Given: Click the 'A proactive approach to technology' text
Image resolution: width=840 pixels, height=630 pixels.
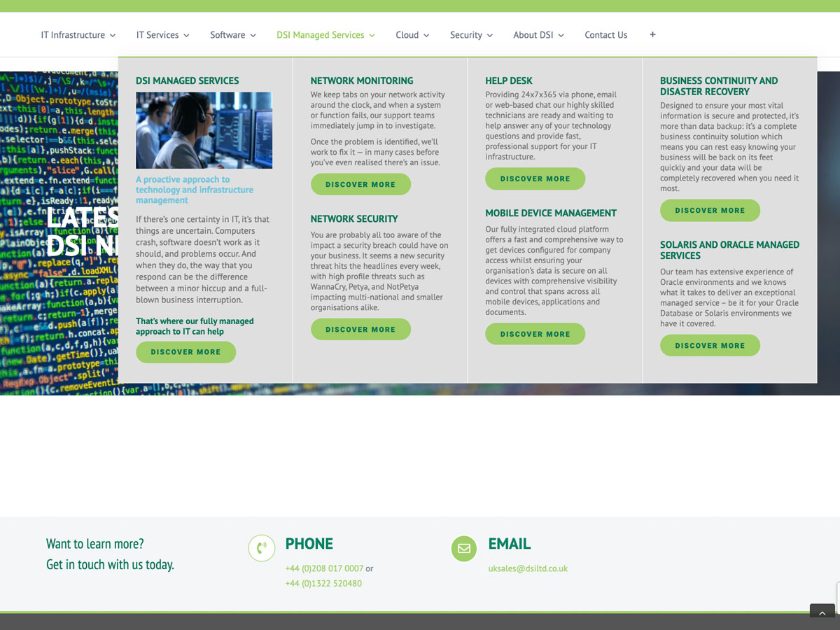Looking at the screenshot, I should coord(195,190).
